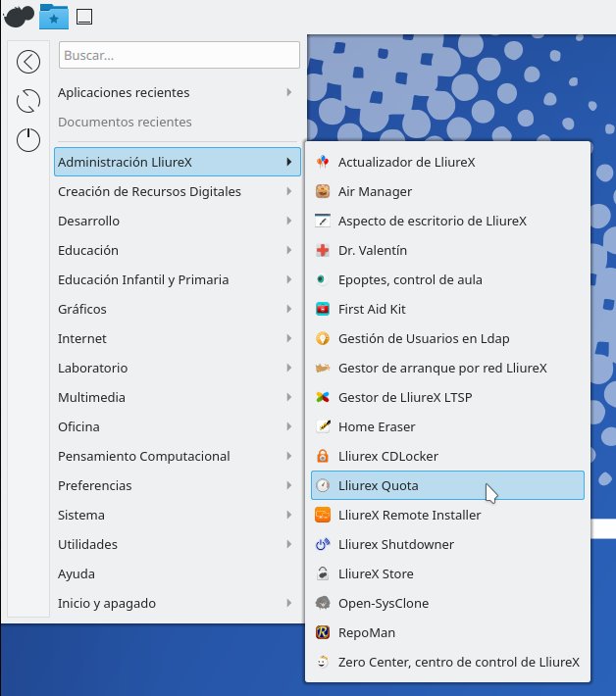Launch Zero Center, centro de control text
Image resolution: width=616 pixels, height=696 pixels.
click(x=459, y=663)
